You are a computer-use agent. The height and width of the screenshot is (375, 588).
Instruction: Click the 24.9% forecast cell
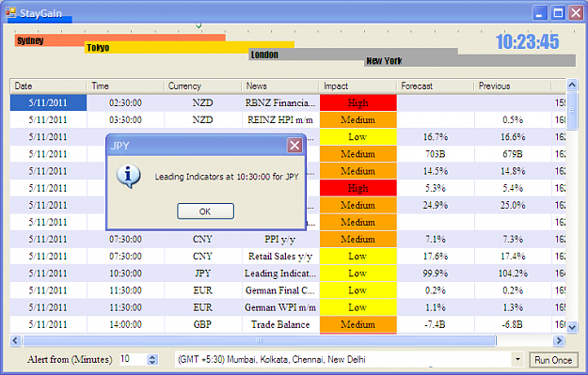tap(436, 205)
